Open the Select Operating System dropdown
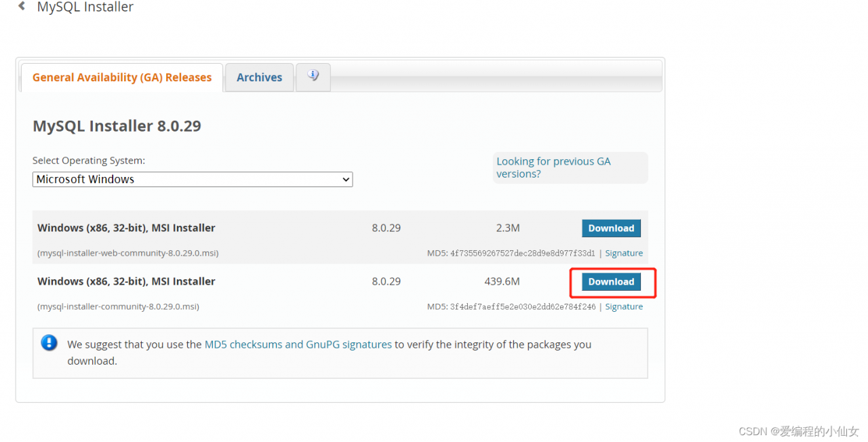This screenshot has height=442, width=868. (x=193, y=180)
